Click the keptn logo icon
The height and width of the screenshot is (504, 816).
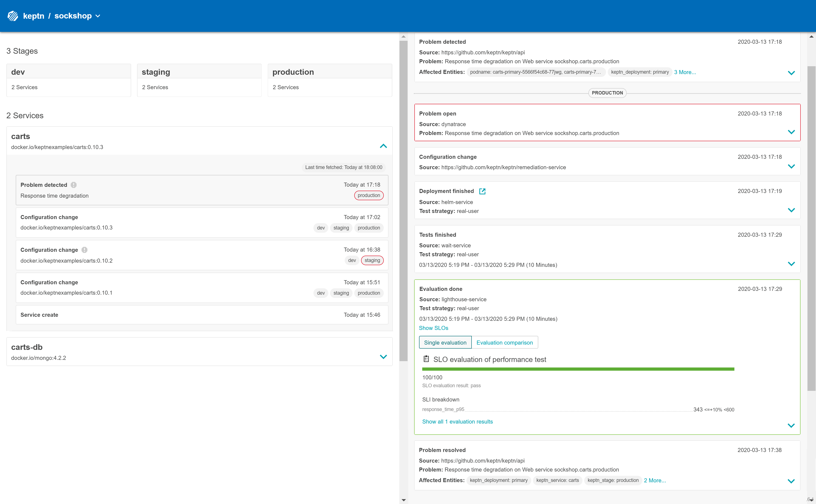pyautogui.click(x=13, y=16)
